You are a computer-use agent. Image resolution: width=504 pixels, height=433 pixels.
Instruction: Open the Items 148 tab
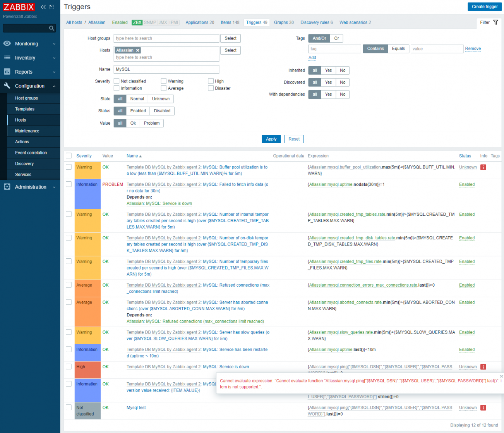[230, 22]
